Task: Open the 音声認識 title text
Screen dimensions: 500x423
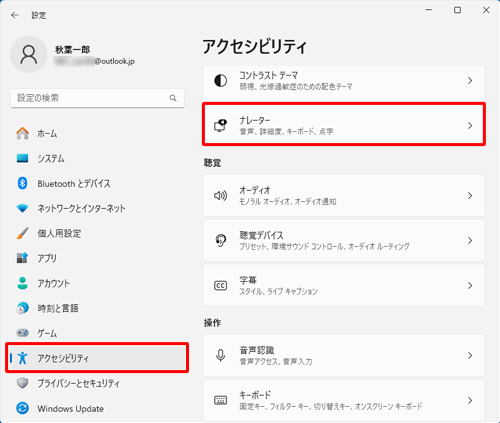Action: 257,350
